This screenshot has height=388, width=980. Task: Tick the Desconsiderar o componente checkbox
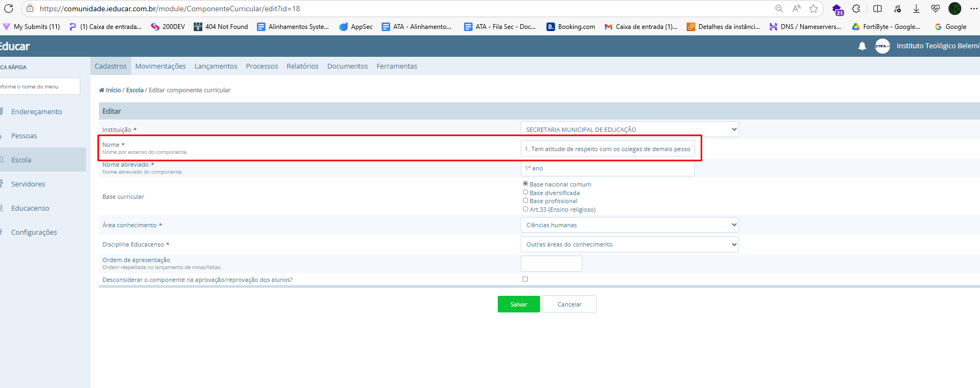click(x=525, y=279)
